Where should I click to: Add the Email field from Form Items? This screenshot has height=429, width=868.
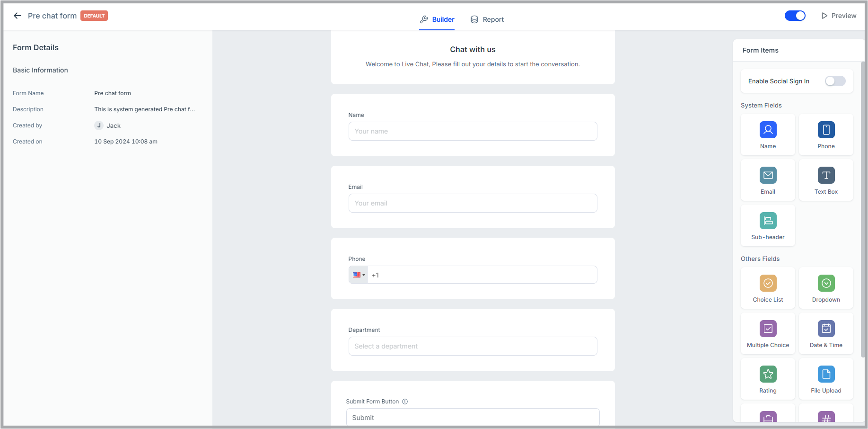(768, 179)
